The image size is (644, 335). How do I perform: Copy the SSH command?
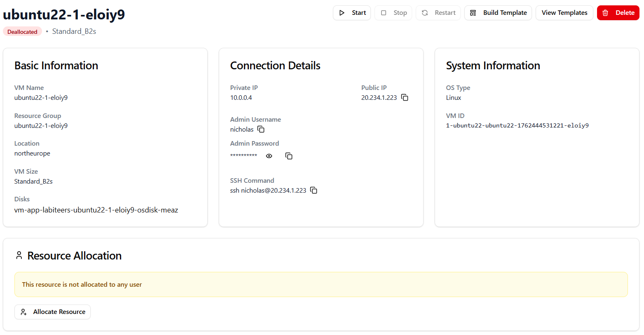coord(314,191)
